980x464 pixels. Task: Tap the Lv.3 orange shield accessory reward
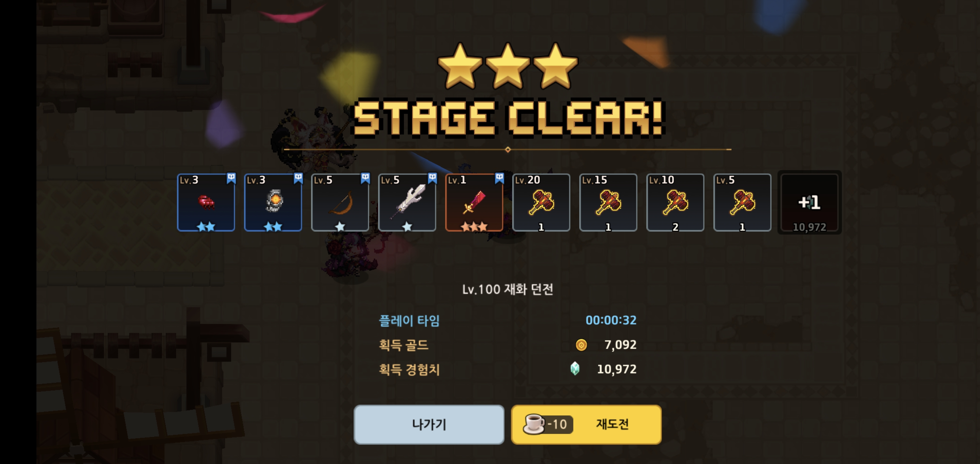(273, 202)
